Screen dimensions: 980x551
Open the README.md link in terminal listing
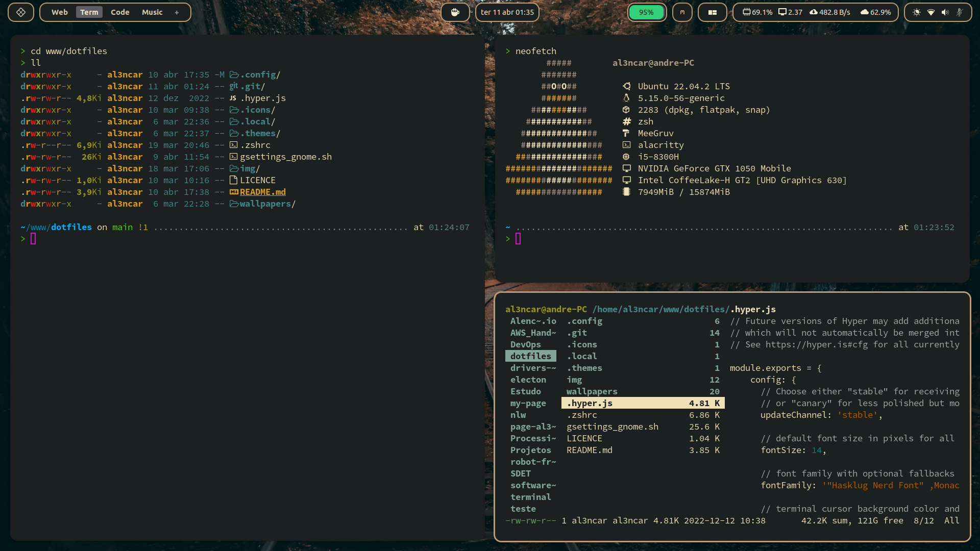(x=262, y=192)
